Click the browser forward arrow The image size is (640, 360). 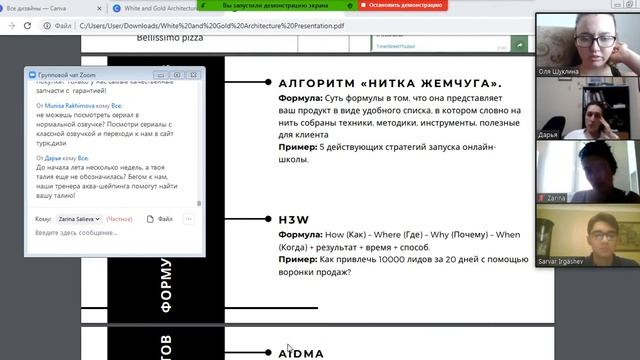coord(11,26)
